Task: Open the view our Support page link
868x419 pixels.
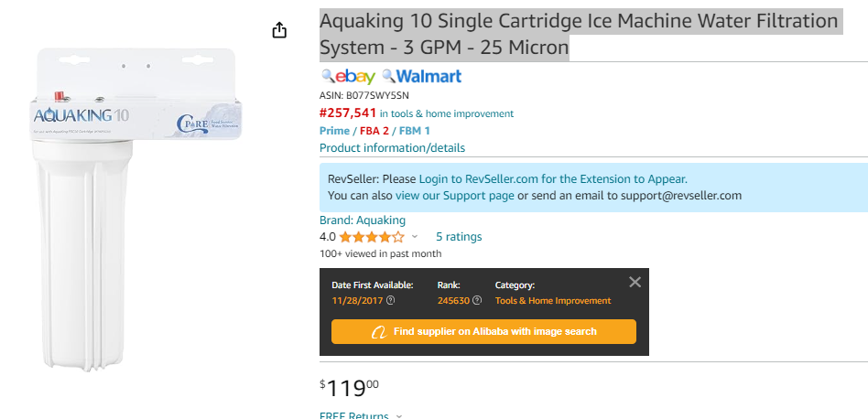Action: click(x=455, y=195)
